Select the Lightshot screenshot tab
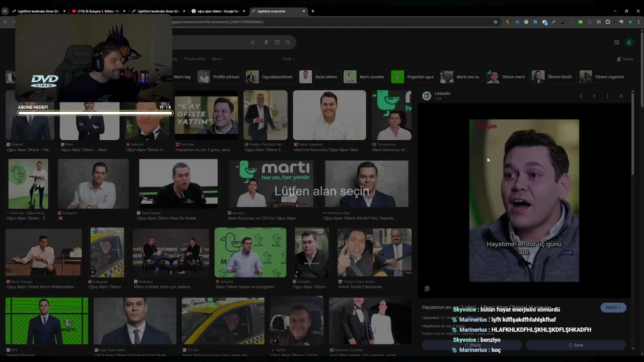 coord(279,11)
